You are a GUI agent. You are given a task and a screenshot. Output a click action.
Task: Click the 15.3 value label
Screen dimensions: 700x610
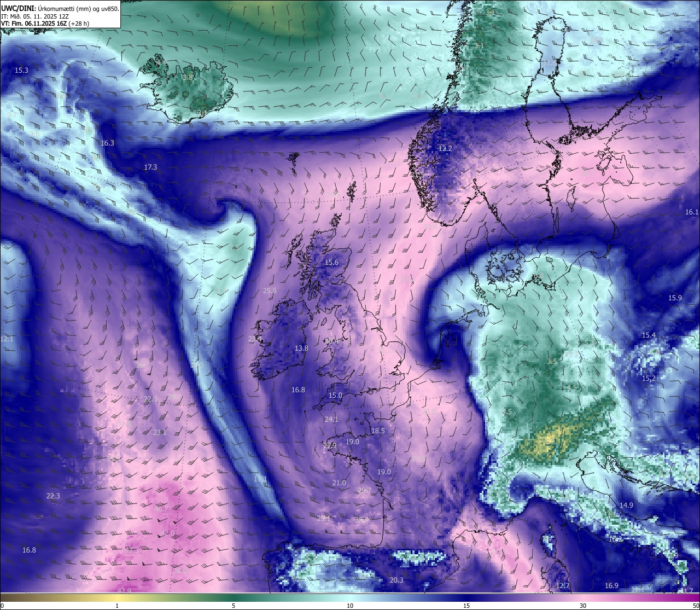pos(21,71)
